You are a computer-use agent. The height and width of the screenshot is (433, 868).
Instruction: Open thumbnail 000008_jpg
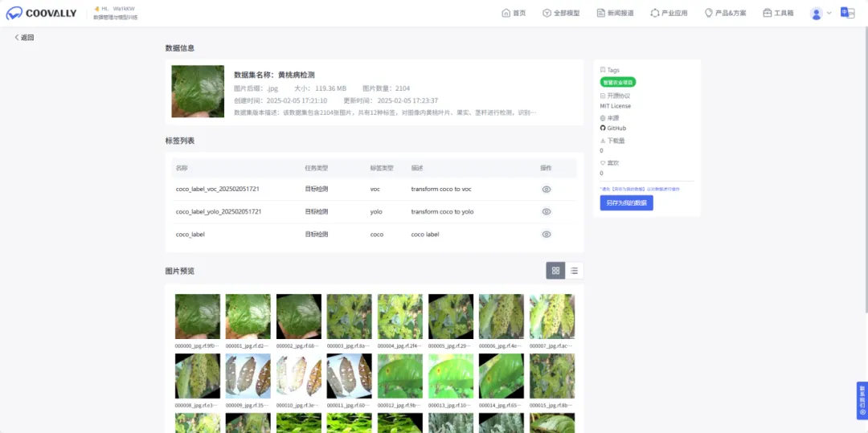coord(198,376)
